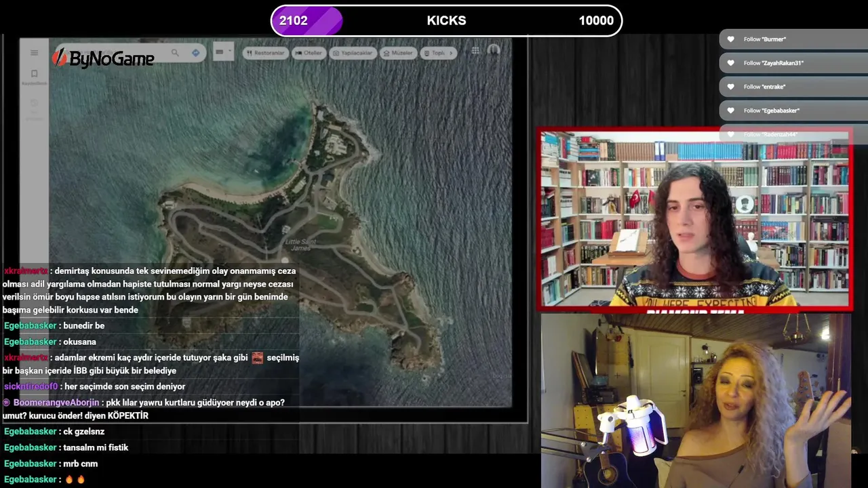The image size is (868, 488).
Task: Expand the small dropdown box beside the search bar
Action: (x=223, y=52)
